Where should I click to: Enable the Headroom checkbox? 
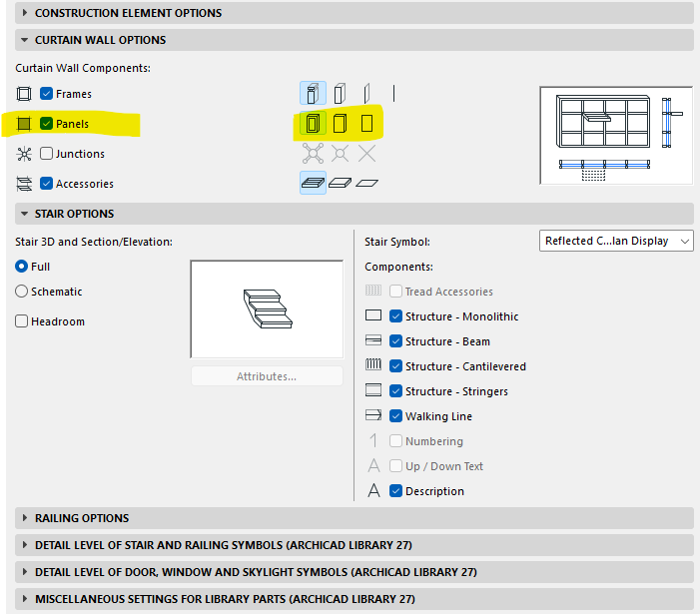tap(21, 321)
